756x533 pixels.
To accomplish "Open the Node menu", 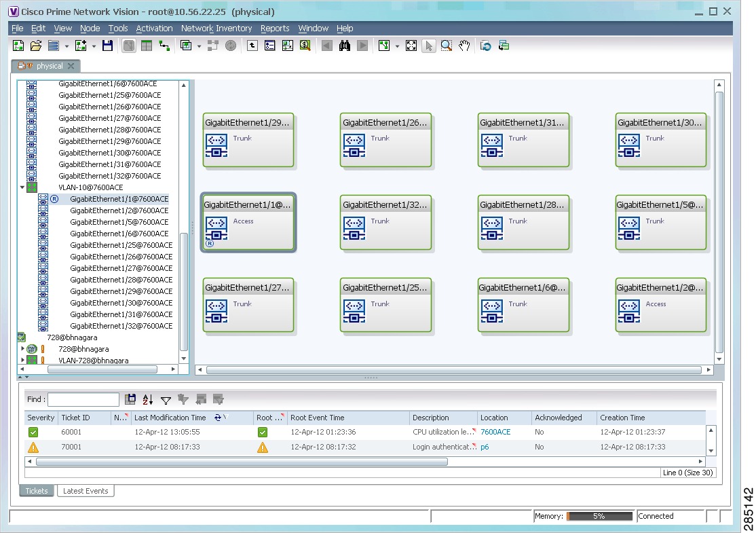I will pos(90,29).
